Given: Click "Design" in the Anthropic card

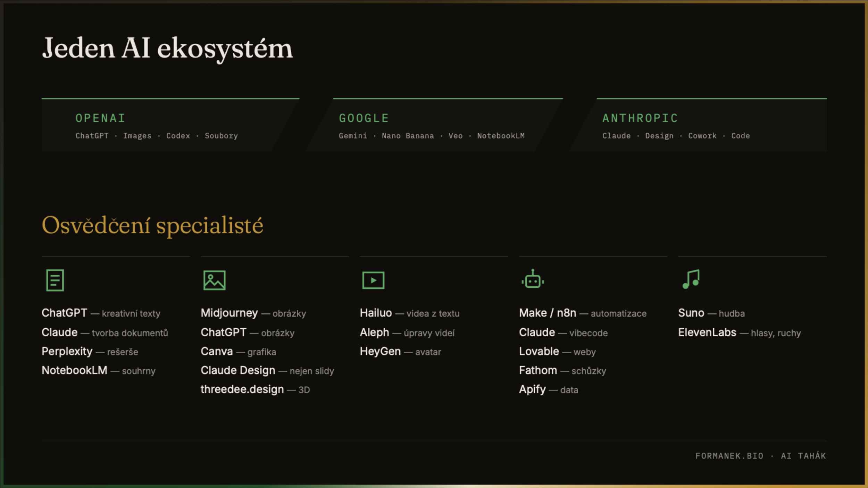Looking at the screenshot, I should [x=659, y=136].
